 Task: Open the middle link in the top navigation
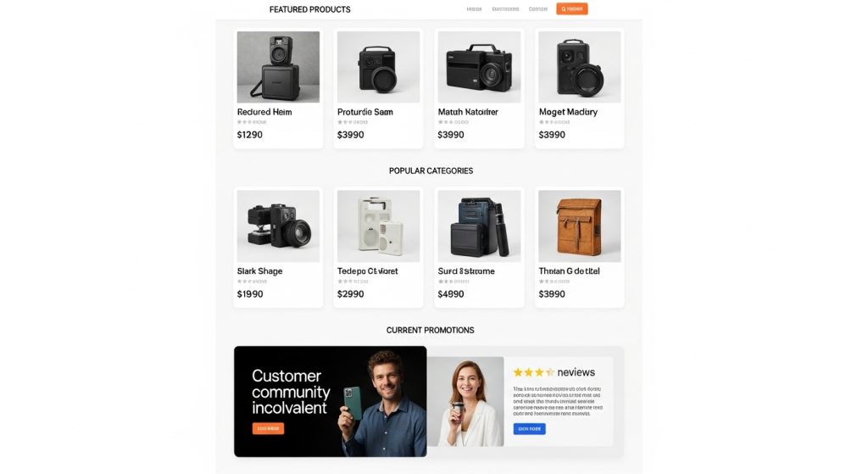pos(505,8)
